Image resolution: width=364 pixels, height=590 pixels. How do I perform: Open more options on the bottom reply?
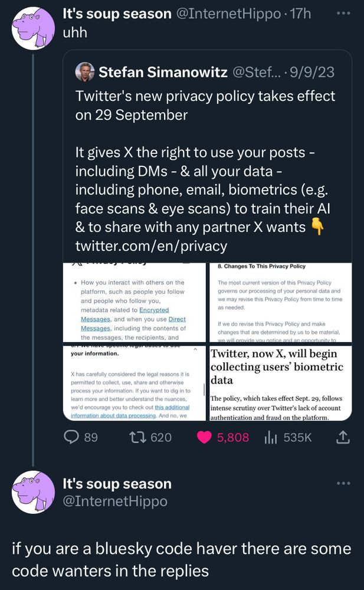(x=343, y=482)
